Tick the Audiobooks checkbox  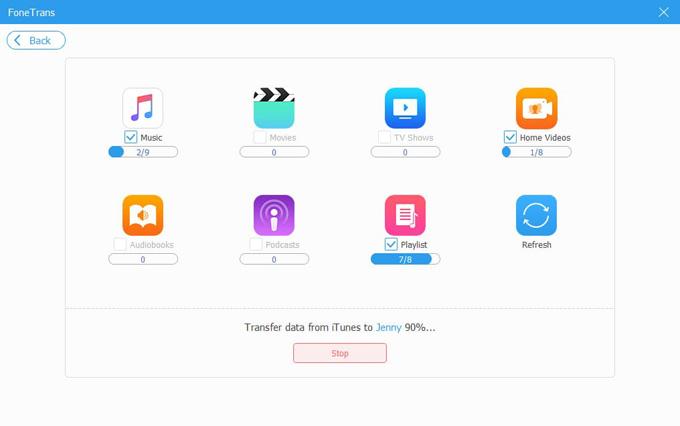click(x=120, y=244)
